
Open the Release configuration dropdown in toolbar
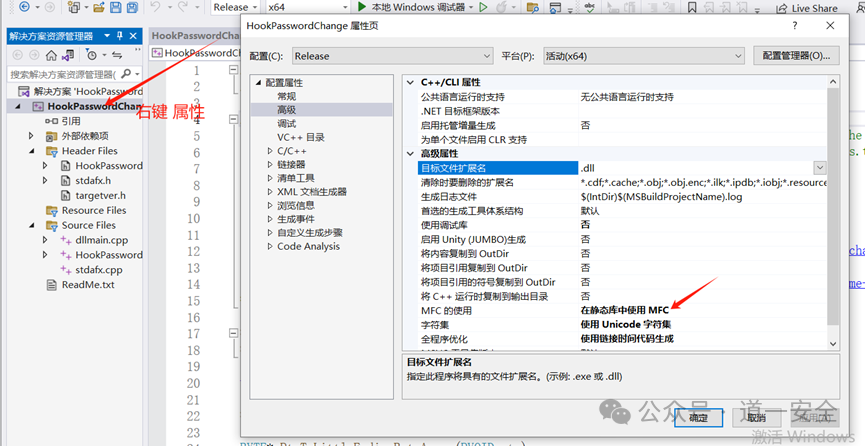(x=236, y=7)
